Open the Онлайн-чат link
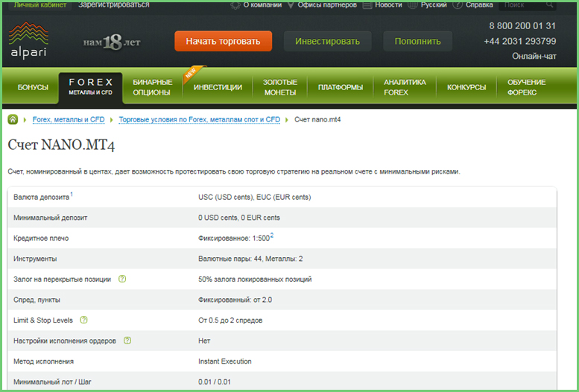Viewport: 579px width, 392px height. click(534, 57)
